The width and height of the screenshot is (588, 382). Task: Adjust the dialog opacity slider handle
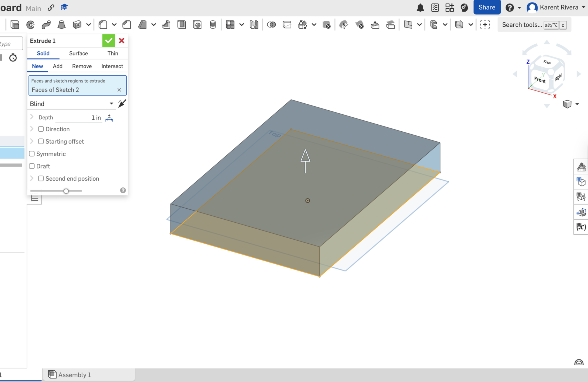(66, 191)
